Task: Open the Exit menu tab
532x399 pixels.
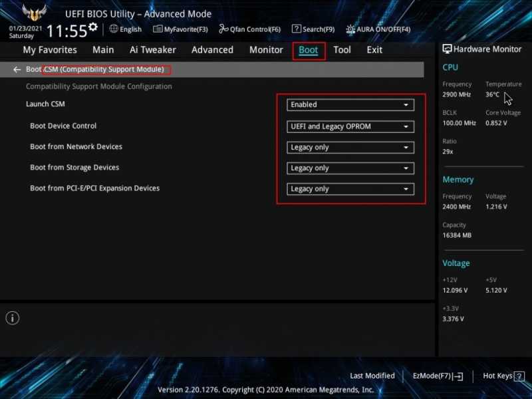Action: click(374, 50)
